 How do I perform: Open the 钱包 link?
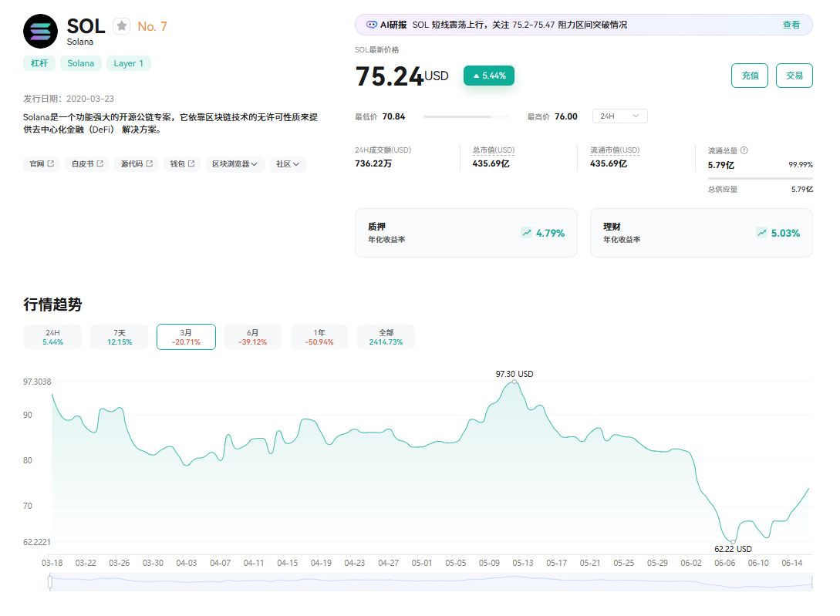click(182, 164)
